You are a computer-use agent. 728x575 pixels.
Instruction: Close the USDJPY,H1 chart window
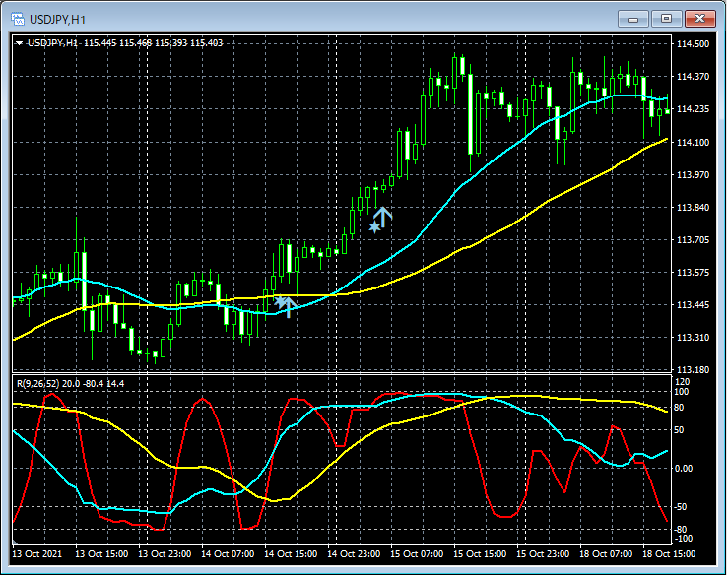(700, 18)
